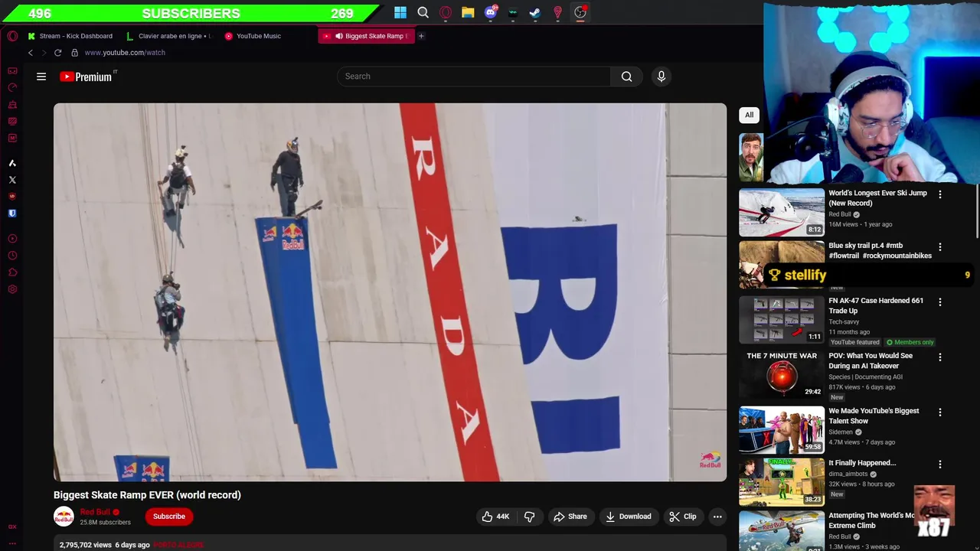Click the Opera GX taskbar icon
This screenshot has height=551, width=980.
tap(446, 12)
